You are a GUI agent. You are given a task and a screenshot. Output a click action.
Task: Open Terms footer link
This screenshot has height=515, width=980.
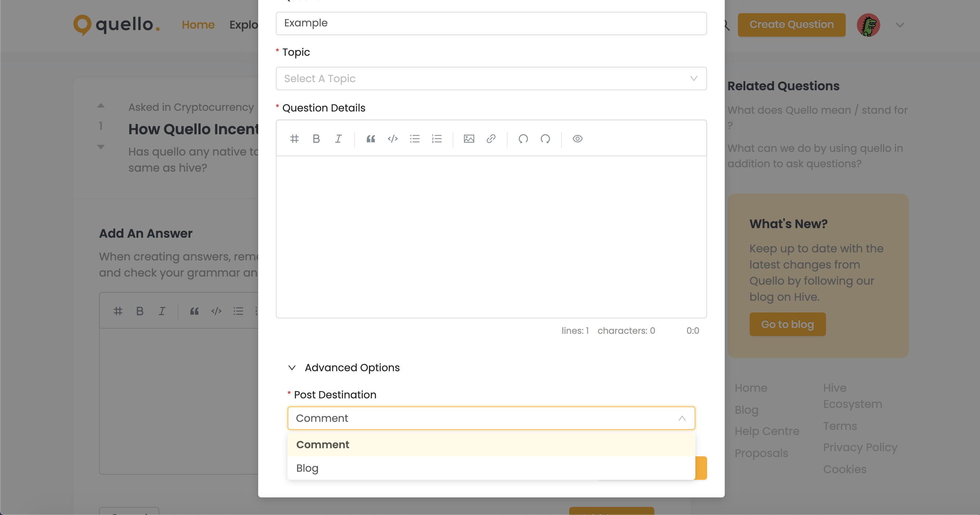tap(840, 426)
